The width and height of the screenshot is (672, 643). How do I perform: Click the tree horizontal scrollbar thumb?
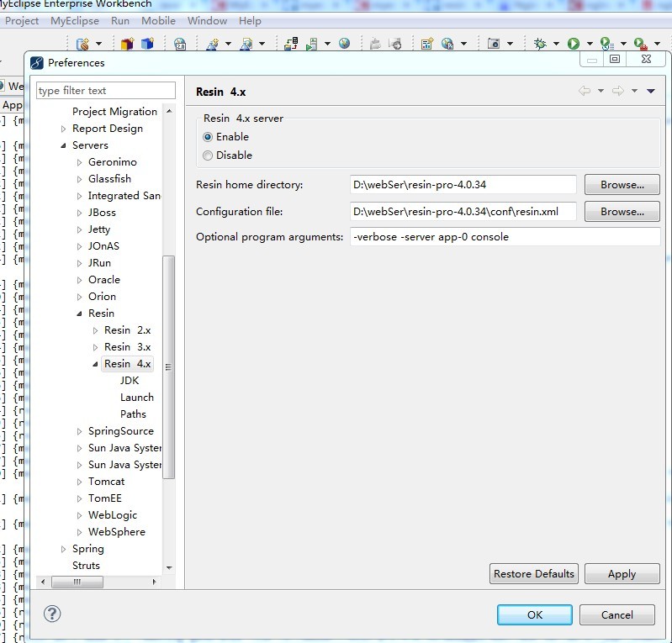pyautogui.click(x=77, y=582)
